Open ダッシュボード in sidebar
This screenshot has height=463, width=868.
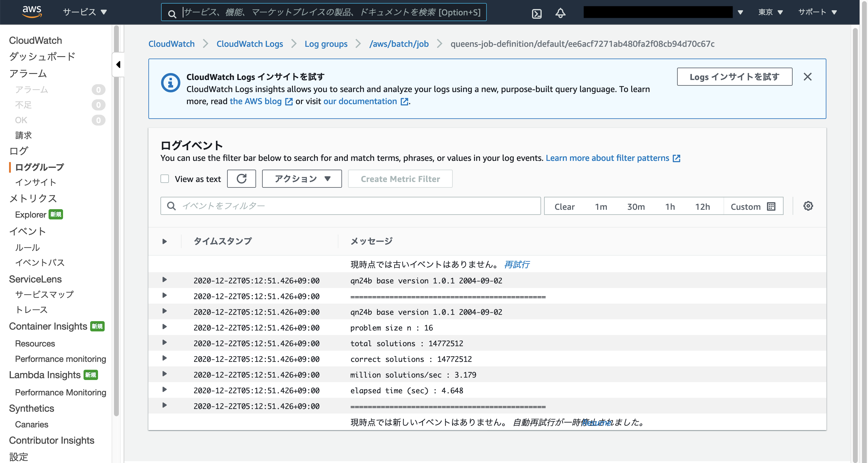(x=42, y=56)
